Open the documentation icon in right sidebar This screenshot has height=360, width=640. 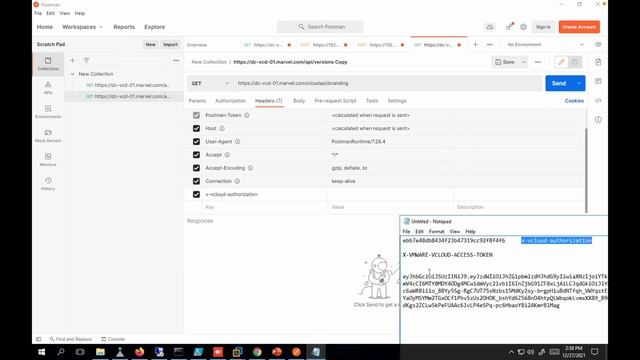click(x=598, y=62)
